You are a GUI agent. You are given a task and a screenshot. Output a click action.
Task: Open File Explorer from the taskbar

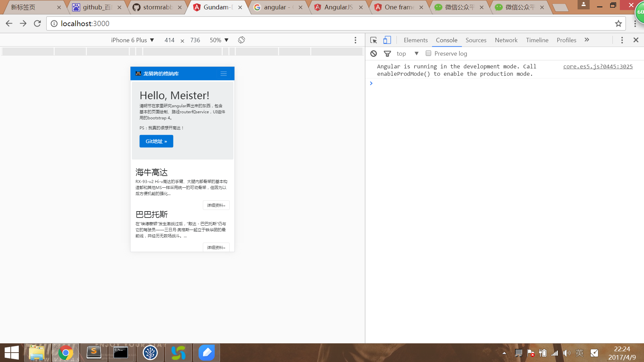37,353
